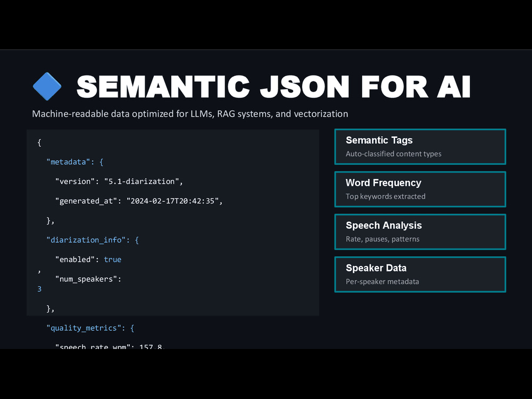
Task: Click the "enabled" key in the JSON
Action: [x=75, y=260]
